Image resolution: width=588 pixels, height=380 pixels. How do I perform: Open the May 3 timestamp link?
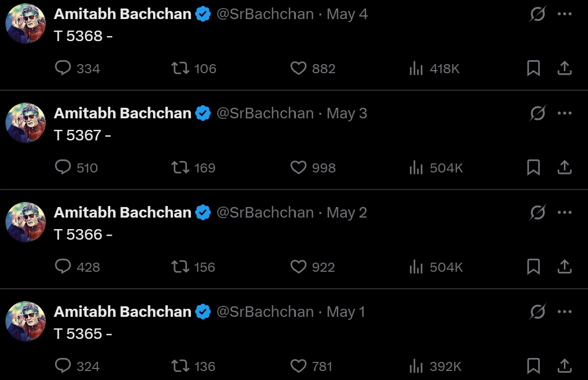coord(347,114)
